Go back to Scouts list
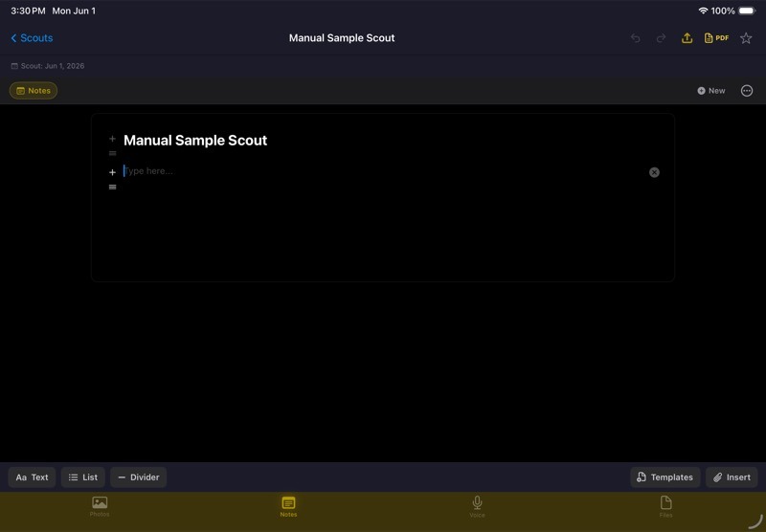Viewport: 766px width, 532px height. coord(32,38)
